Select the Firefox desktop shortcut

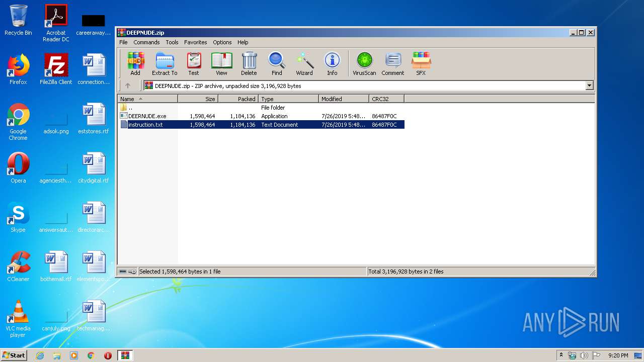pyautogui.click(x=18, y=69)
